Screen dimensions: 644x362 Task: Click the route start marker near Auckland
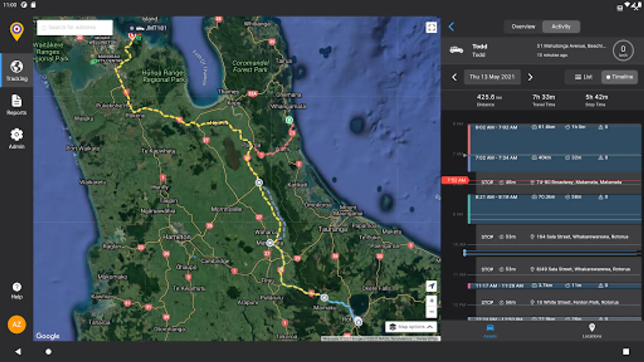point(132,35)
